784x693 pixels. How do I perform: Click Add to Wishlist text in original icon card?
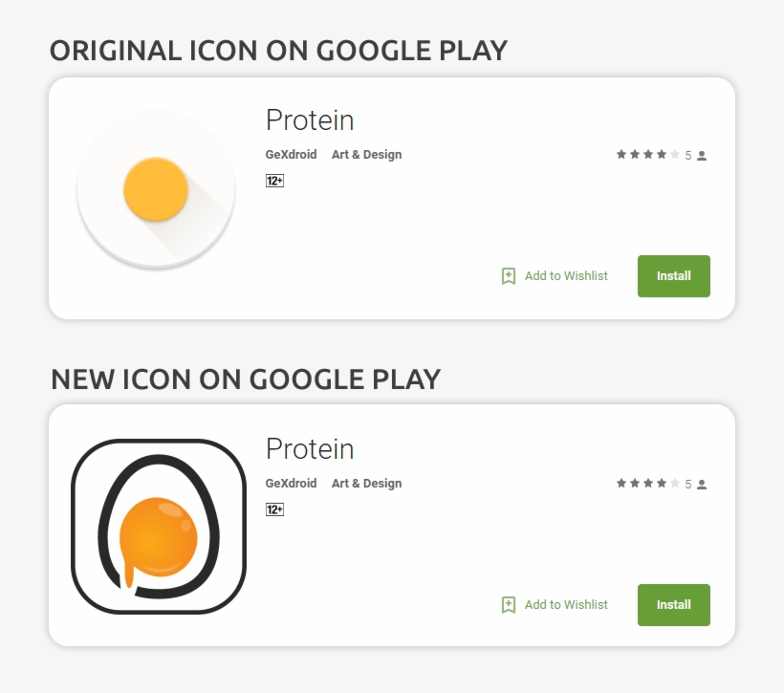click(x=566, y=276)
